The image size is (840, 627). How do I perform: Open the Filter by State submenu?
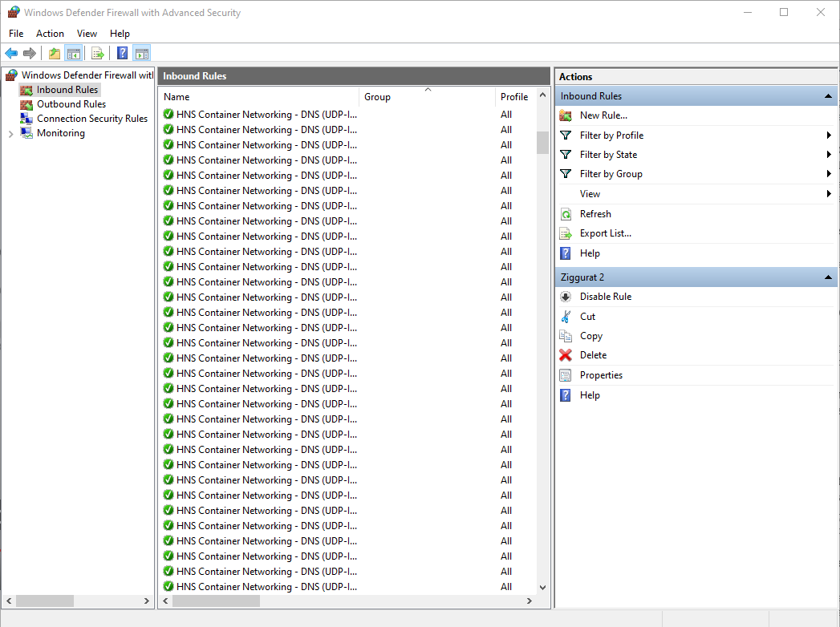tap(608, 155)
